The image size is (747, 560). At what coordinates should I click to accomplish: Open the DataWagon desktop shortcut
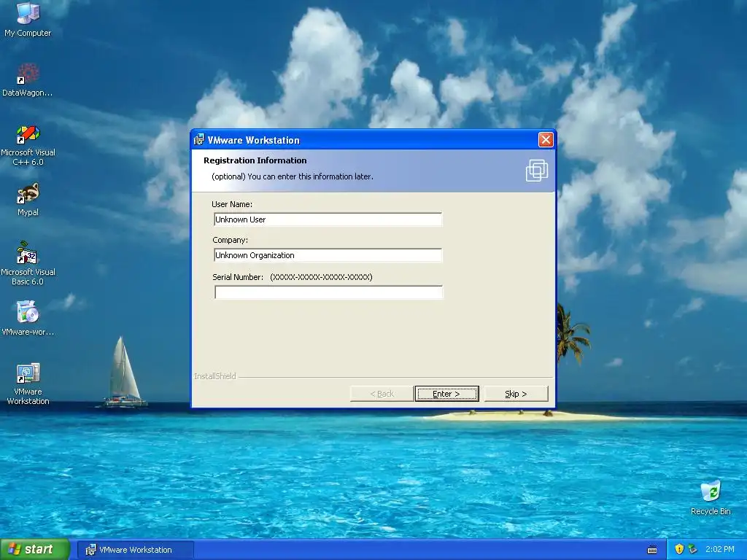[28, 79]
